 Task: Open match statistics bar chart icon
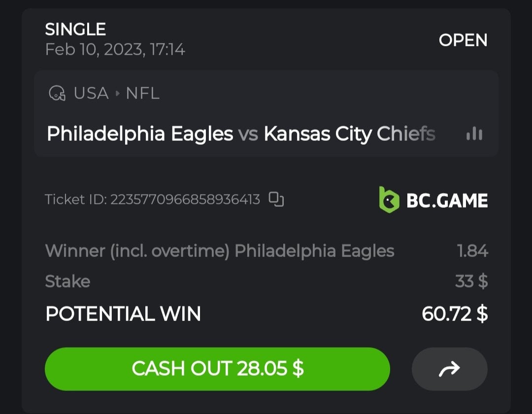pos(474,133)
